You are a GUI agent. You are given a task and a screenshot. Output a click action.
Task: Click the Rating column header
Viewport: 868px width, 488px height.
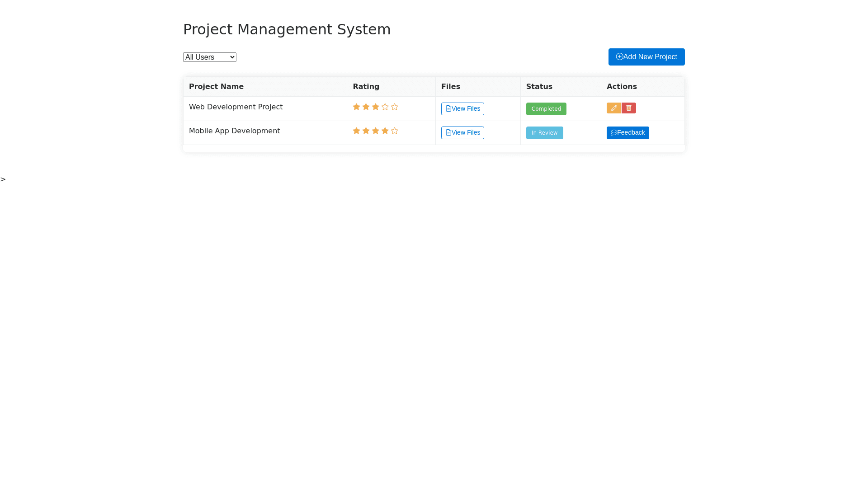pyautogui.click(x=366, y=87)
